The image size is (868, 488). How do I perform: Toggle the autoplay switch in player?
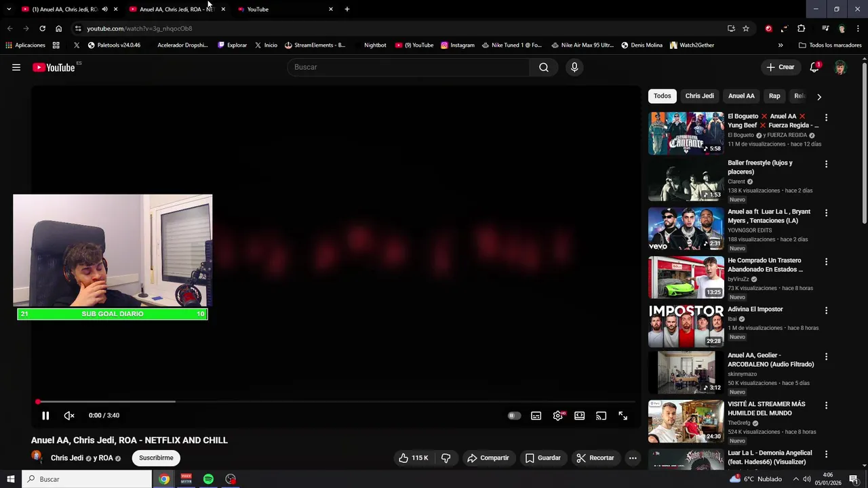(x=514, y=415)
